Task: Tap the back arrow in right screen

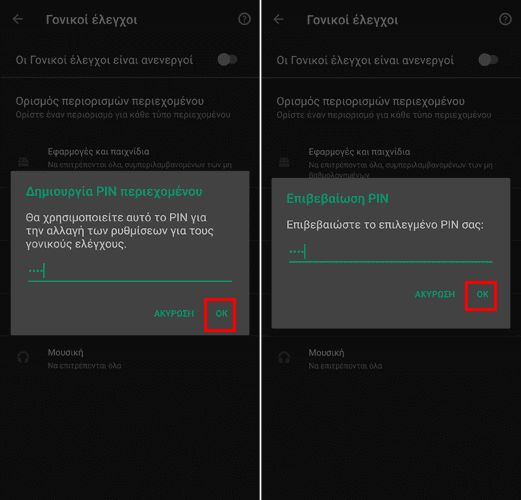Action: pos(279,19)
